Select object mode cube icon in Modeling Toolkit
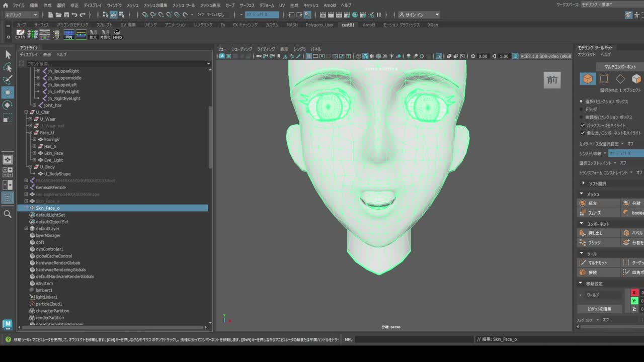This screenshot has width=644, height=362. tap(587, 79)
